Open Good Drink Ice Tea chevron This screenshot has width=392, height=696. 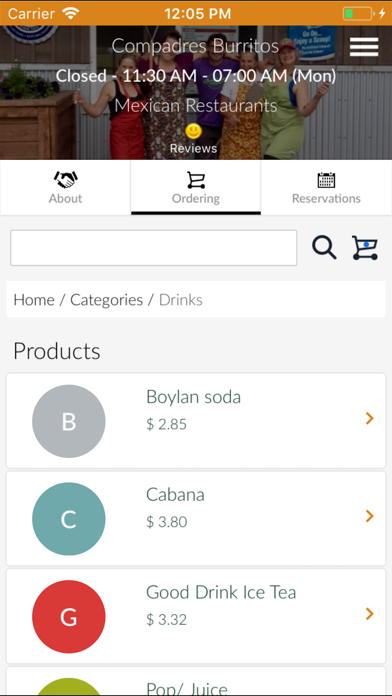(369, 613)
